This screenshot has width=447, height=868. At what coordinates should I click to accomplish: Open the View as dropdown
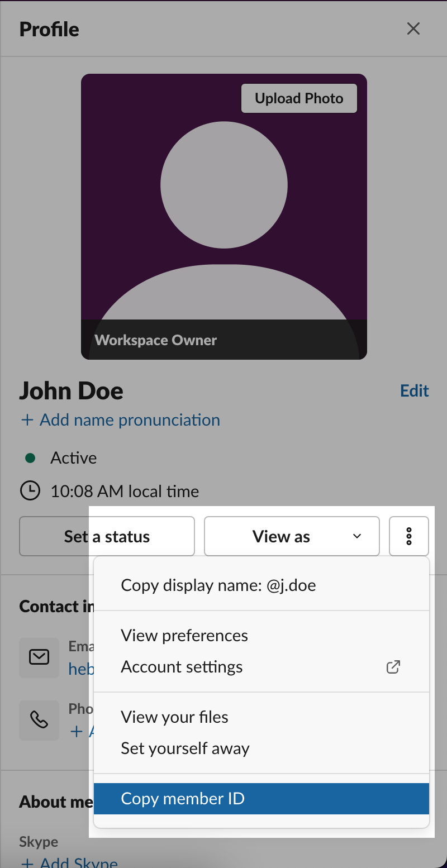pyautogui.click(x=292, y=536)
